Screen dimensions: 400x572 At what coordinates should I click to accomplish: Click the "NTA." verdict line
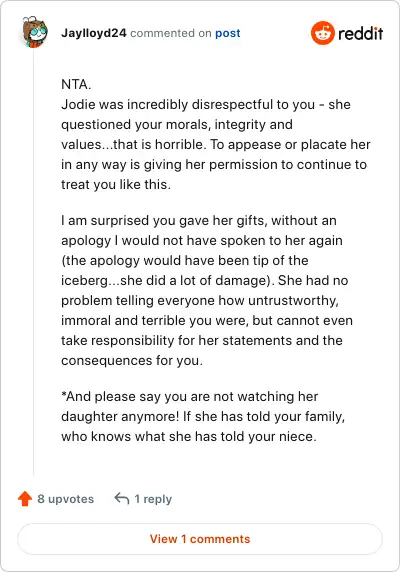[76, 85]
